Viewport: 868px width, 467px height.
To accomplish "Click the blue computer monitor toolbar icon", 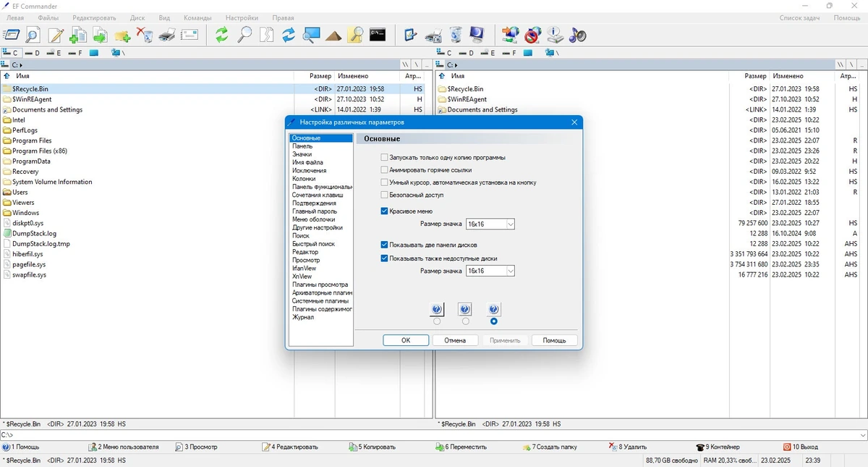I will point(477,34).
